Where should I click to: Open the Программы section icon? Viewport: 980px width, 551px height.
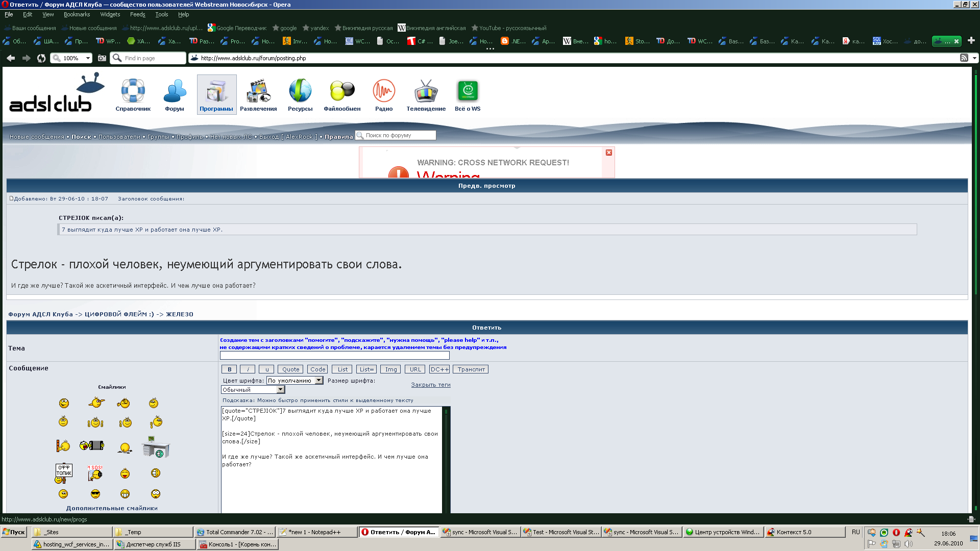[x=216, y=95]
